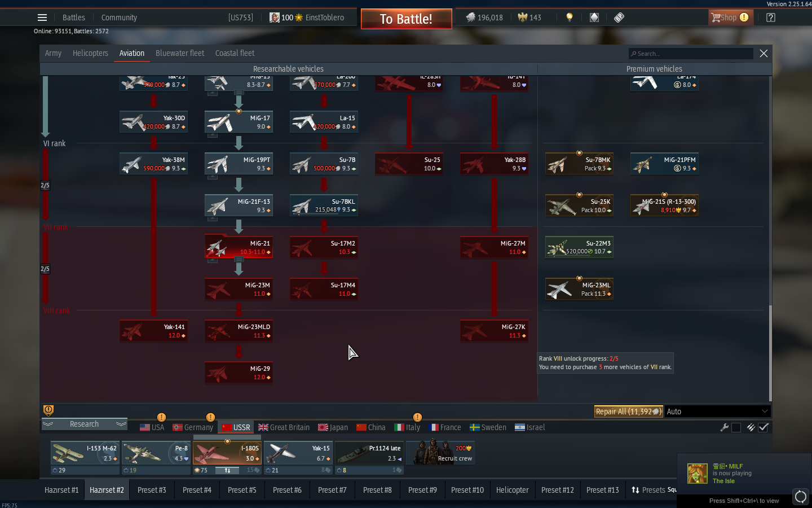Select the premium Su-25K pack card

coord(579,205)
